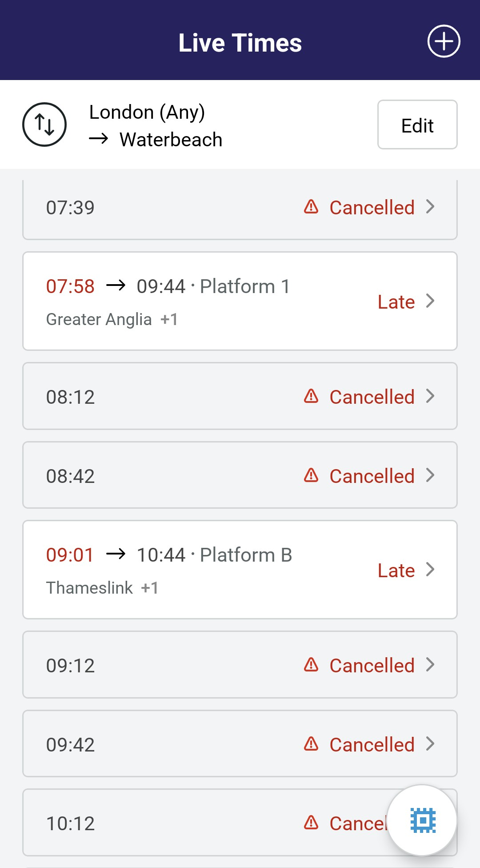This screenshot has height=868, width=480.
Task: Tap the Waterbeach destination station
Action: pyautogui.click(x=171, y=140)
